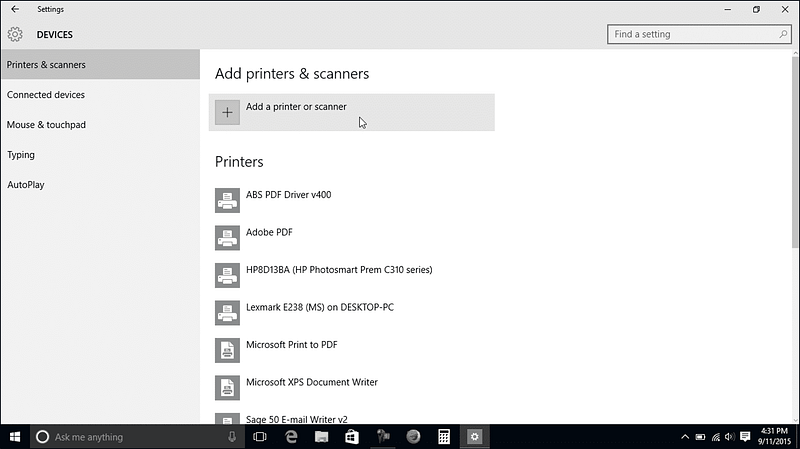Screen dimensions: 800x449
Task: Launch Microsoft Edge from taskbar
Action: (291, 437)
